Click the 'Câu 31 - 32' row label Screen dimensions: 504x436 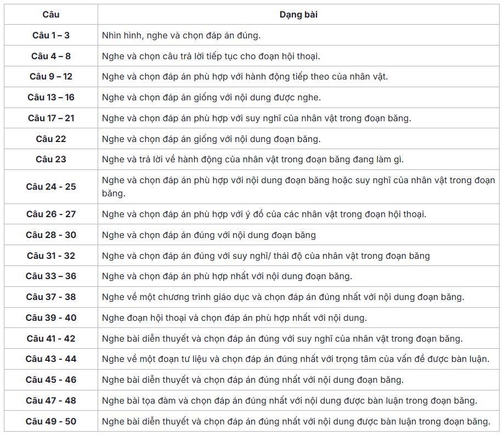pyautogui.click(x=51, y=256)
